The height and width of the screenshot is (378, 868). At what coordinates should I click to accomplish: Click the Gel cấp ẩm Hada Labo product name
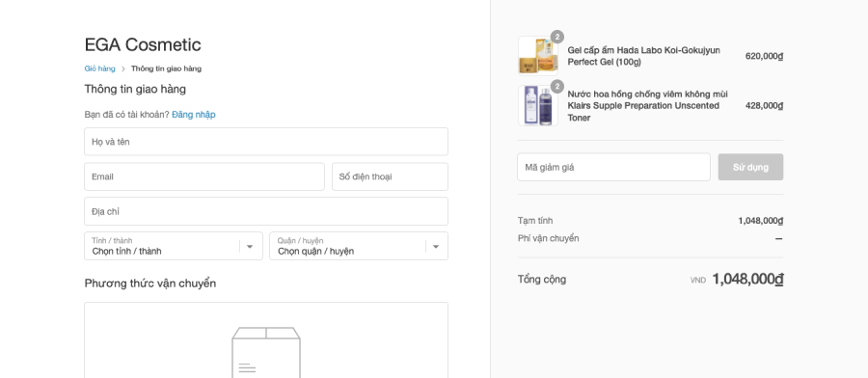pyautogui.click(x=644, y=56)
